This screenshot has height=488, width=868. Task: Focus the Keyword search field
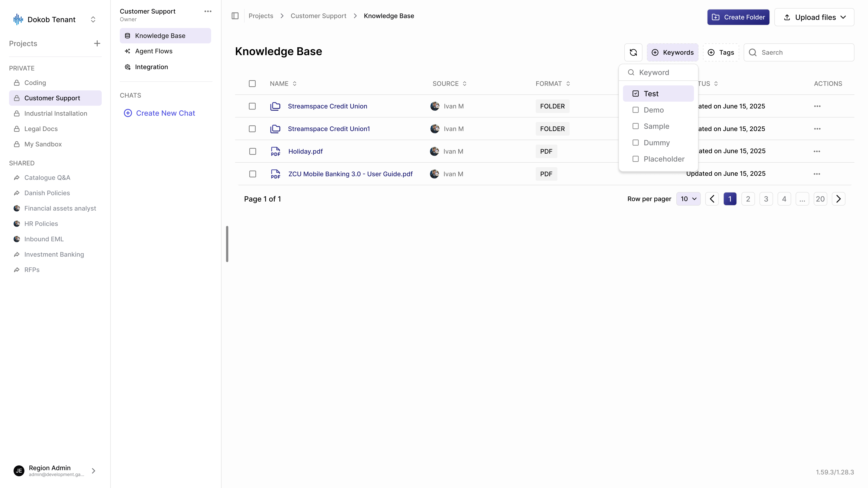coord(658,72)
